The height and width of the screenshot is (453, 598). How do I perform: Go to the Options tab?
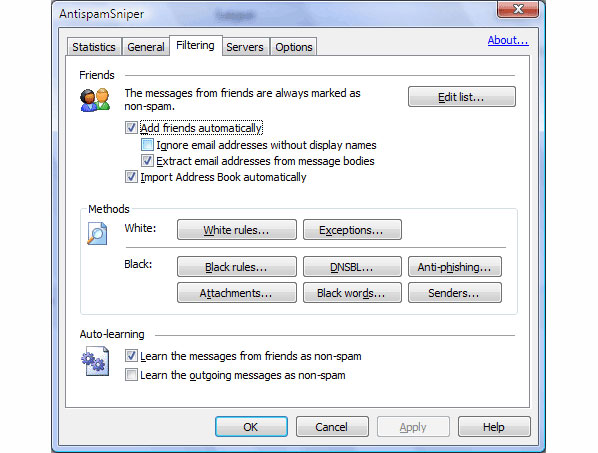pyautogui.click(x=294, y=47)
